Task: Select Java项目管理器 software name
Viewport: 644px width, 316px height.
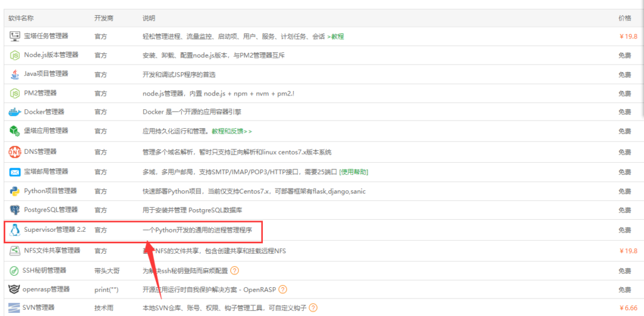Action: tap(46, 74)
